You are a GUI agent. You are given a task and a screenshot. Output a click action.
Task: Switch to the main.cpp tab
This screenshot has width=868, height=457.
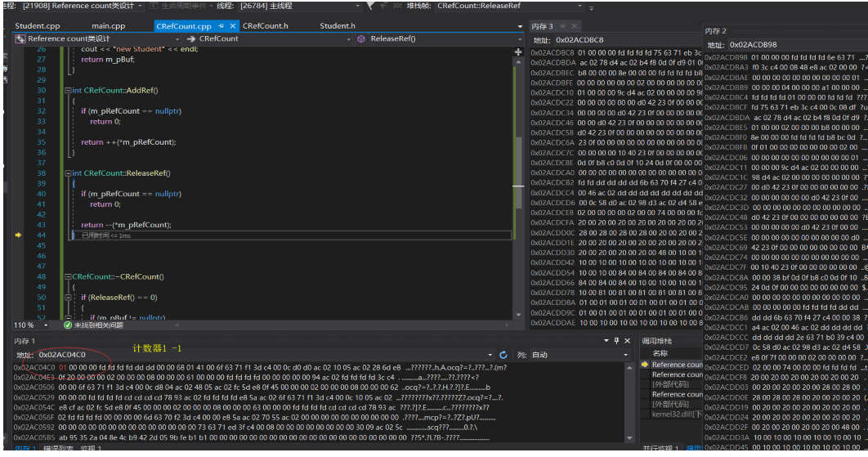(x=109, y=26)
